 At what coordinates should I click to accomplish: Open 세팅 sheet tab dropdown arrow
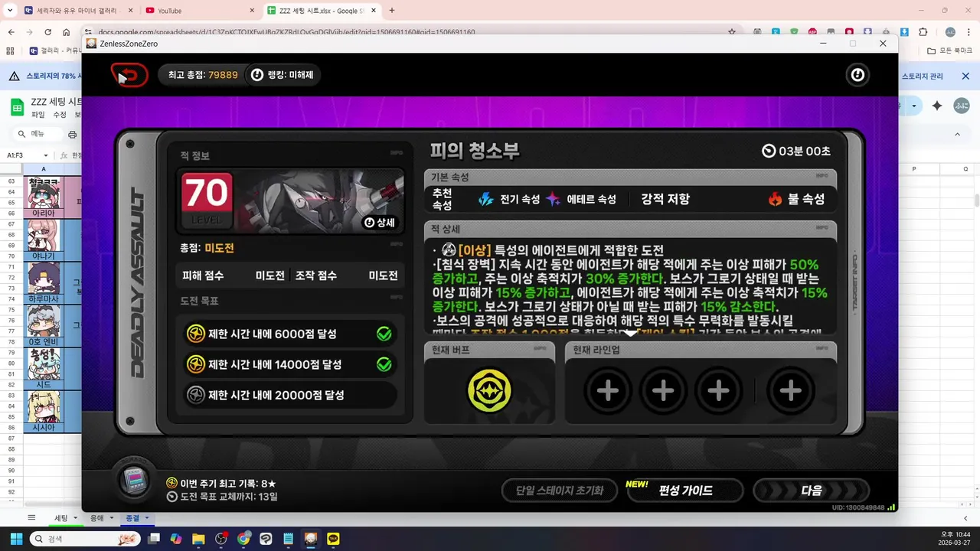click(x=75, y=518)
